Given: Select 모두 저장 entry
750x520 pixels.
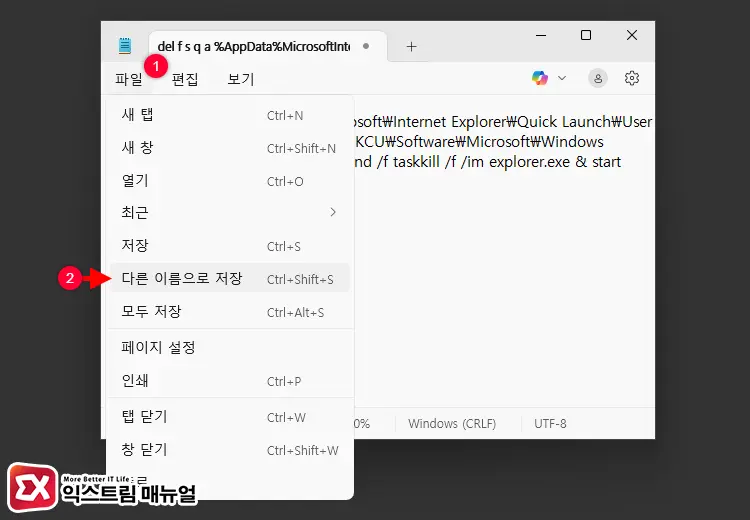Looking at the screenshot, I should [x=230, y=311].
